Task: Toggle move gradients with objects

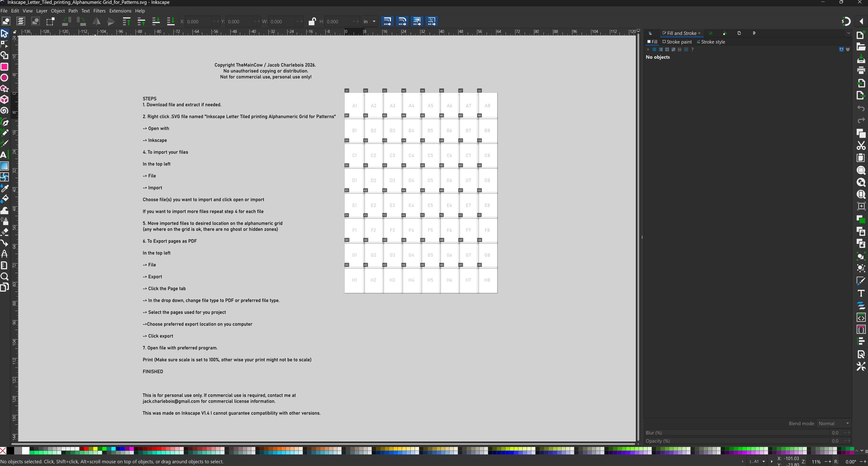Action: [417, 21]
